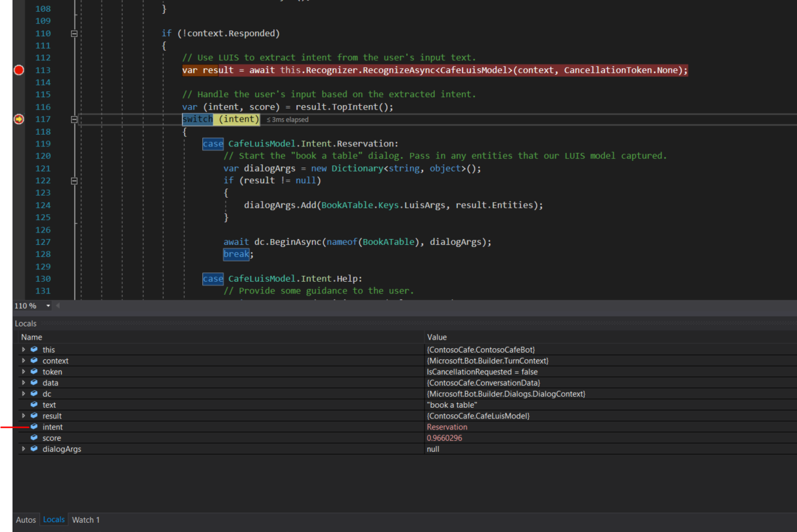Toggle off the red breakpoint on line 113
The height and width of the screenshot is (532, 797).
click(x=18, y=69)
